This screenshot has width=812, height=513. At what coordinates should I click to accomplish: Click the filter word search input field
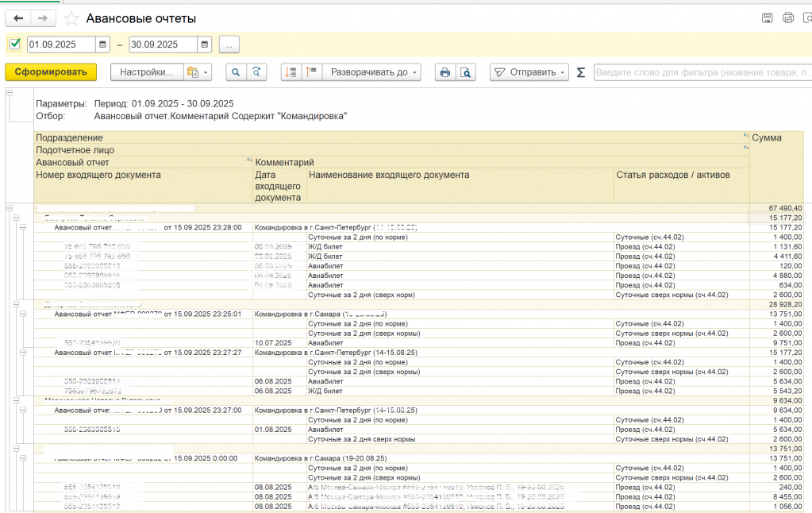[702, 72]
